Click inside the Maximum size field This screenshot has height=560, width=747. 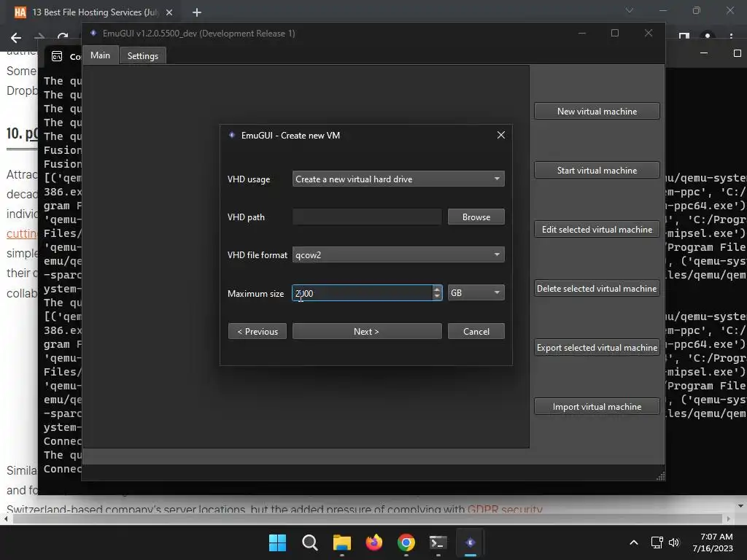362,293
